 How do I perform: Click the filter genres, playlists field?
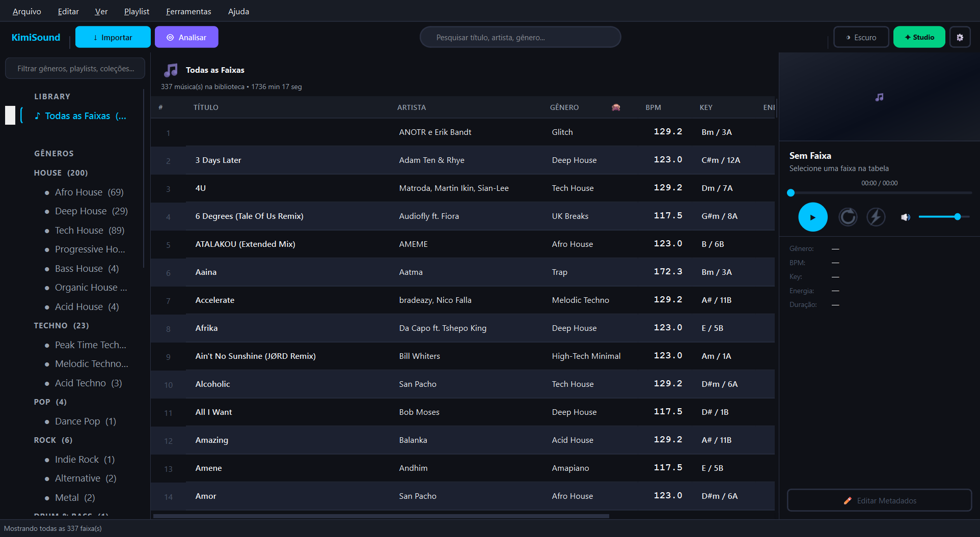(75, 68)
